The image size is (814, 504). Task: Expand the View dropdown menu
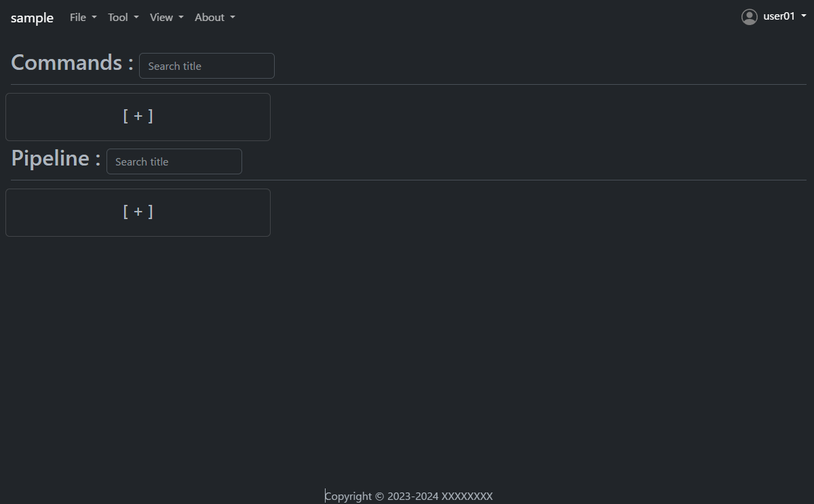click(166, 17)
